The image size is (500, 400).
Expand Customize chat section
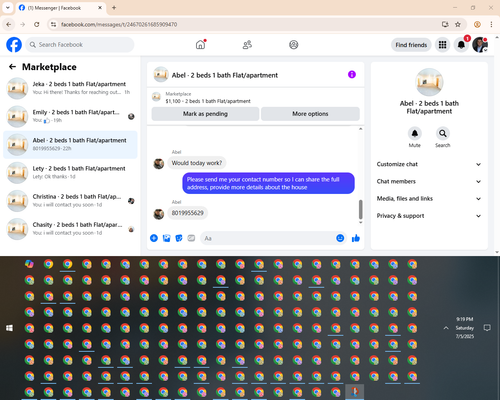[429, 164]
